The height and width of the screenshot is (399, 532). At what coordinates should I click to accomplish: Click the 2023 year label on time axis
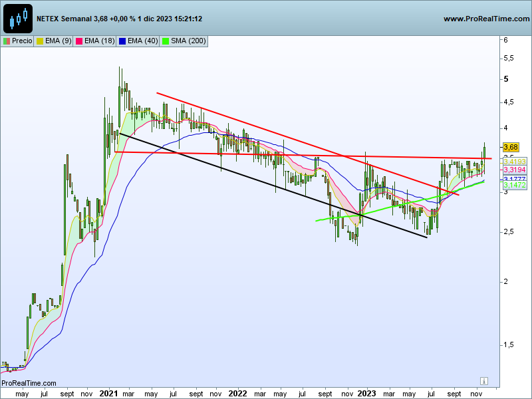pyautogui.click(x=367, y=394)
